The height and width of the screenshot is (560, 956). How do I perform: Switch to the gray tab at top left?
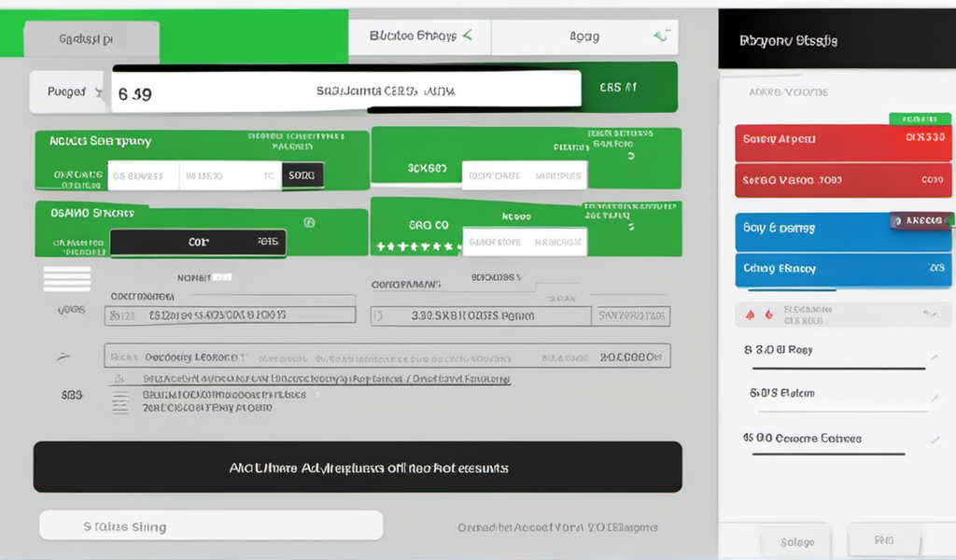(x=91, y=41)
